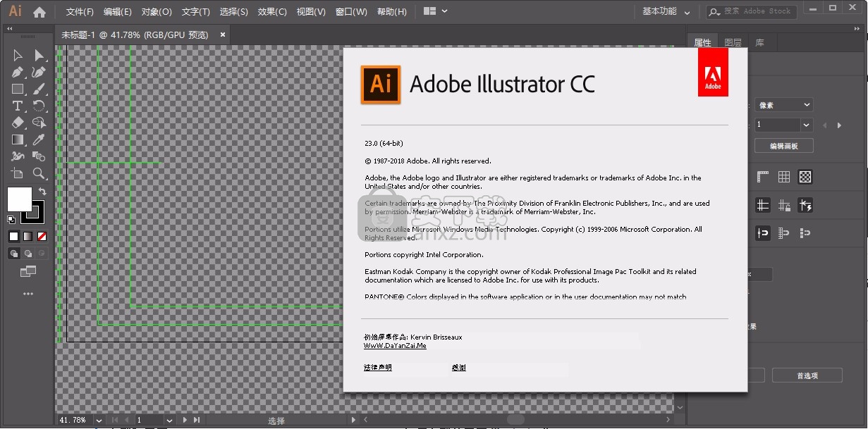Set fill to None swatch
The height and width of the screenshot is (429, 868).
(x=42, y=236)
